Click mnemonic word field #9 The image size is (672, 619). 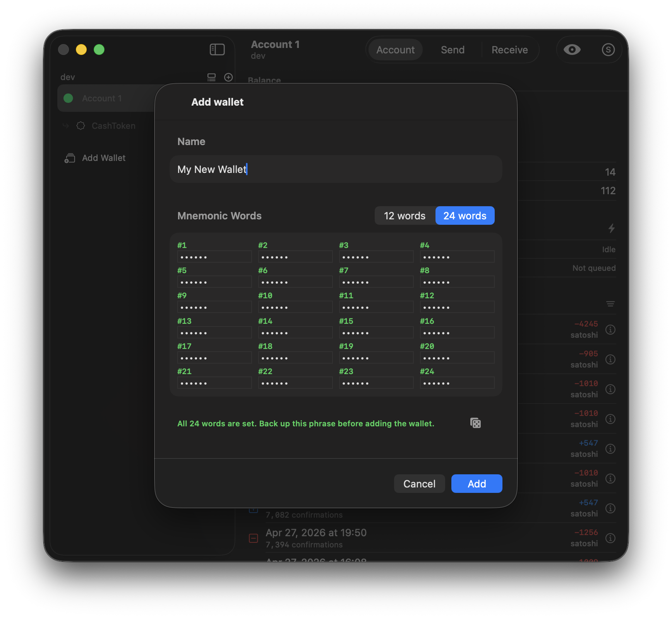[x=214, y=307]
